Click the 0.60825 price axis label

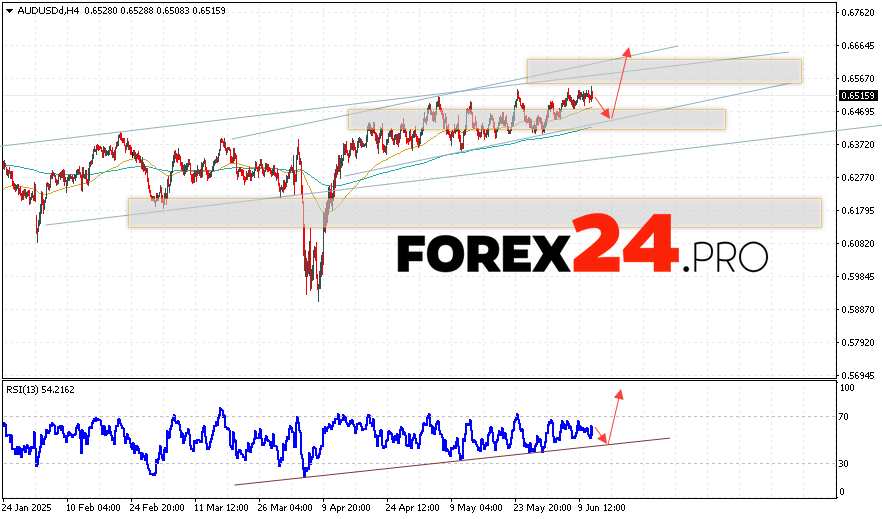[857, 244]
